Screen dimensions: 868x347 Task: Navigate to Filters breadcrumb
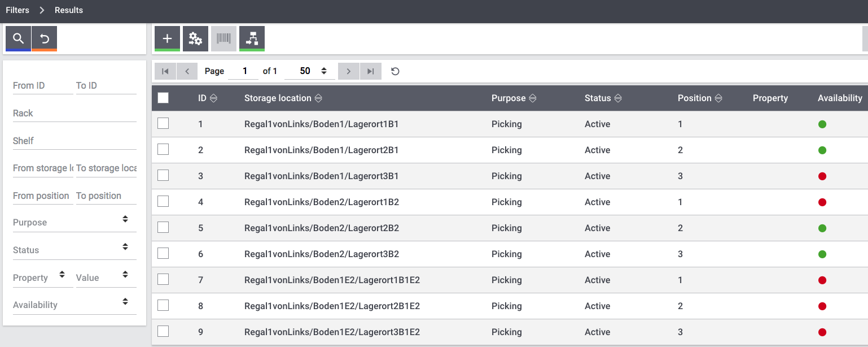click(x=17, y=10)
